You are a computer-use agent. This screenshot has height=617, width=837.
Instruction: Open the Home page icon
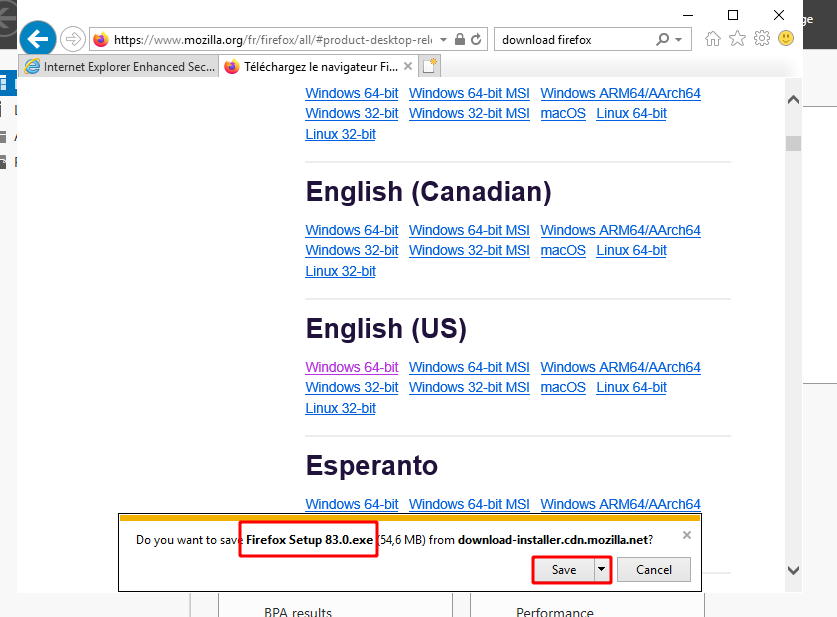[713, 38]
